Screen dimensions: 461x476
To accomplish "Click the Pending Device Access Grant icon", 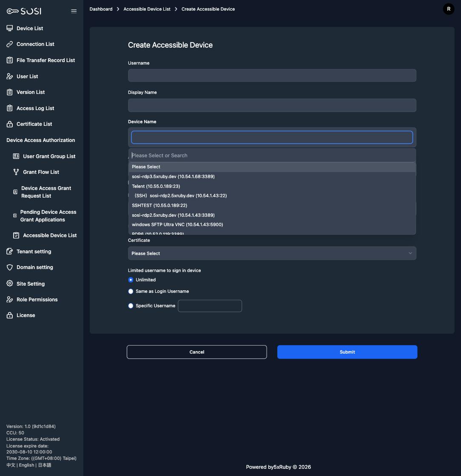I will click(x=15, y=215).
